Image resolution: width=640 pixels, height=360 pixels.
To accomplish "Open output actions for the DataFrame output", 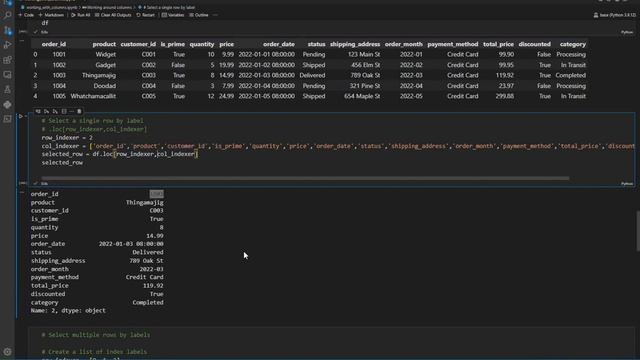I will (22, 41).
